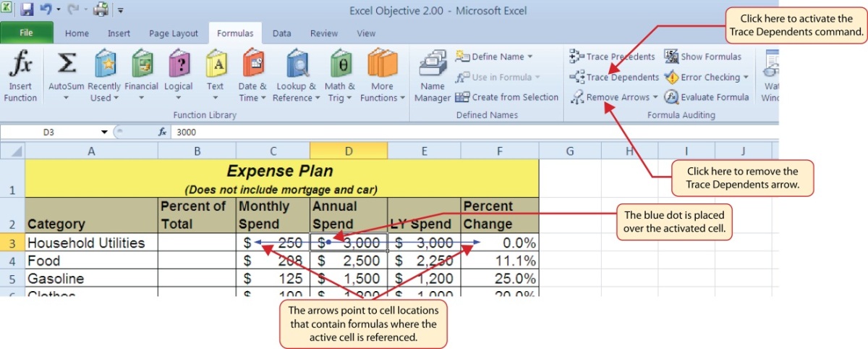
Task: Expand the AutoSum dropdown arrow
Action: tap(67, 98)
